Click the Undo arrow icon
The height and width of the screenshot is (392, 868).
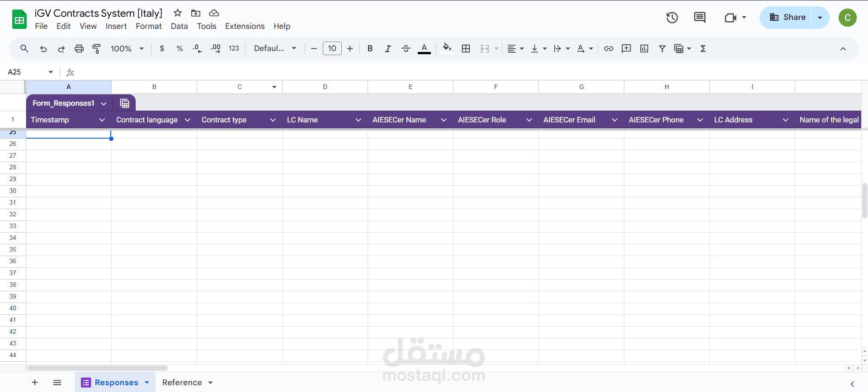(x=43, y=49)
